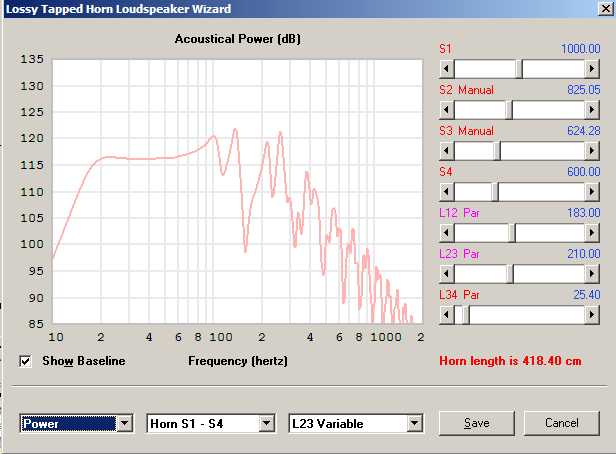This screenshot has width=616, height=454.
Task: Click the S3 Manual slider thumb
Action: click(x=497, y=151)
